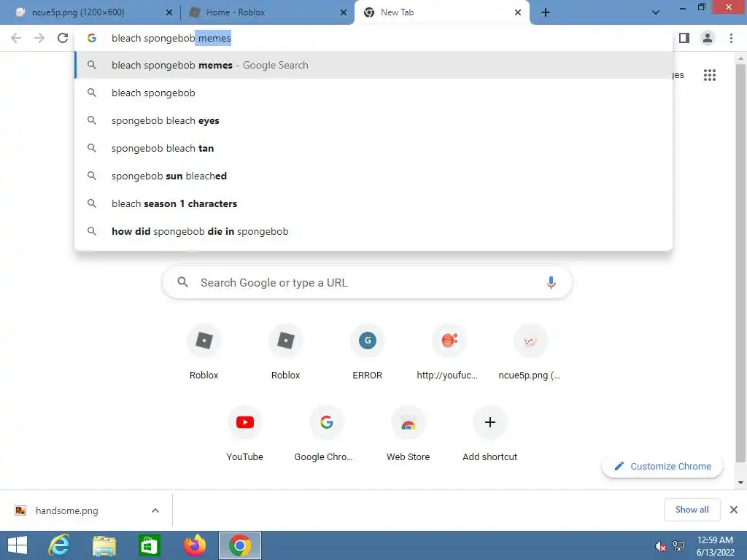Open a new tab with the plus button
Image resolution: width=747 pixels, height=560 pixels.
coord(546,12)
